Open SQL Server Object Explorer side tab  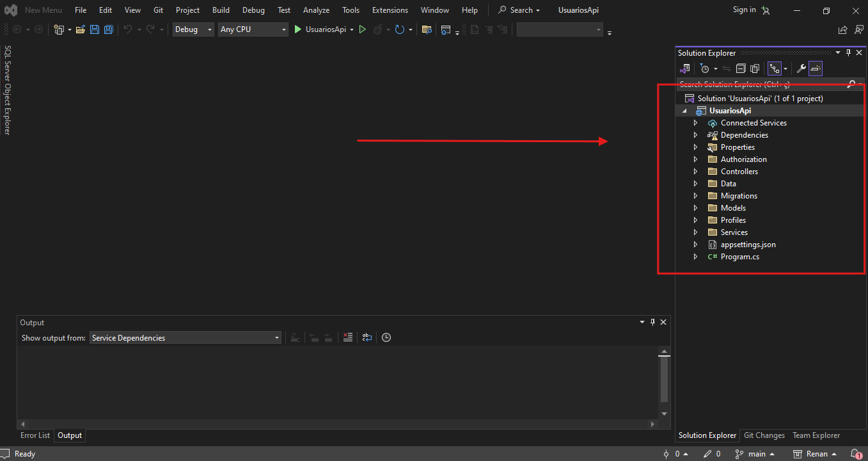(8, 90)
